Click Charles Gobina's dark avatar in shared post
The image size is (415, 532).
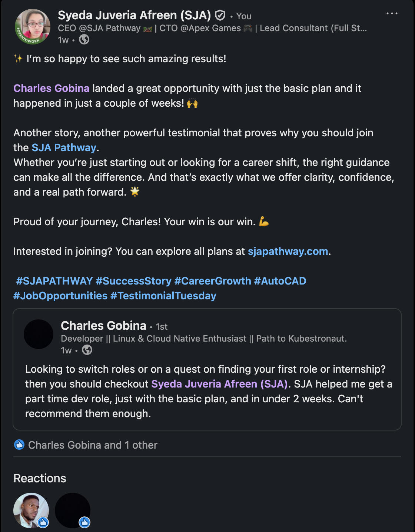39,334
